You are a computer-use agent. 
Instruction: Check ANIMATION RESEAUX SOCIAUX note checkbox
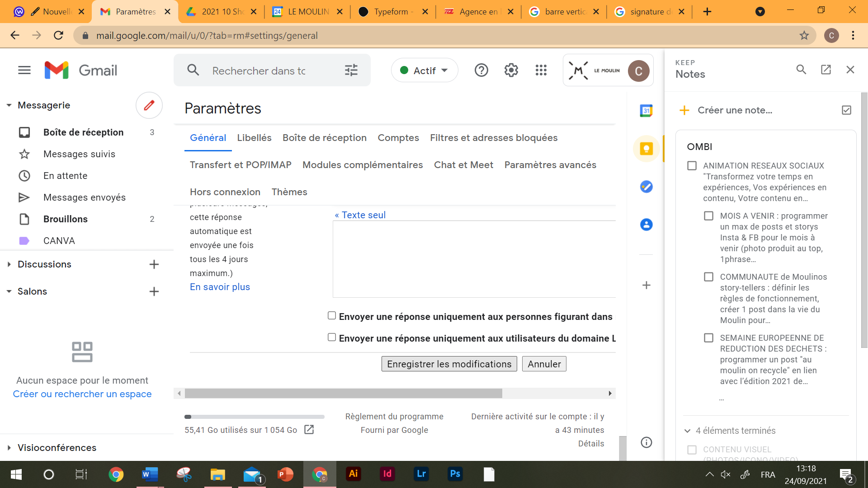pos(692,166)
